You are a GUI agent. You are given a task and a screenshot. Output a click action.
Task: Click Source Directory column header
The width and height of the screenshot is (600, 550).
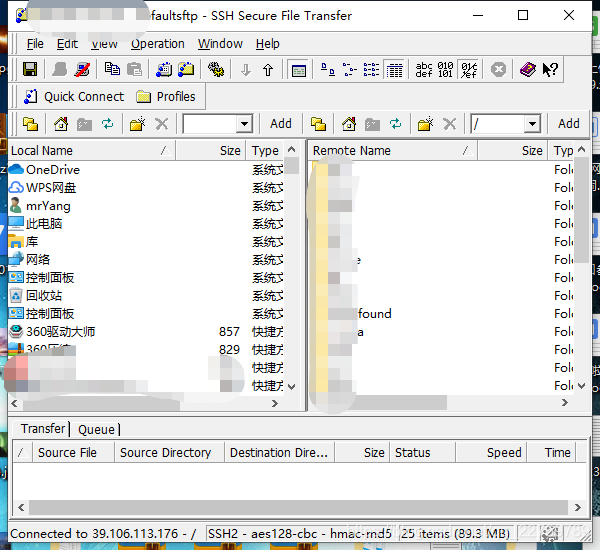pos(169,452)
